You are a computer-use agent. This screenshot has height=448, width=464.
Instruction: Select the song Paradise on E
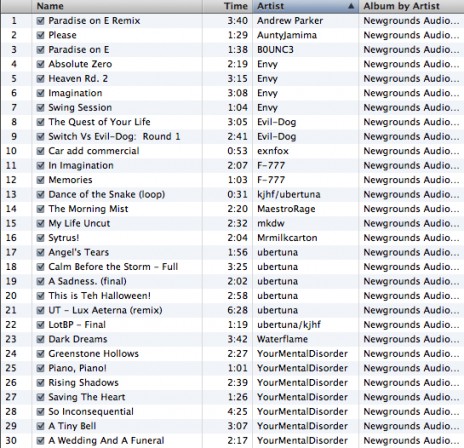tap(79, 50)
